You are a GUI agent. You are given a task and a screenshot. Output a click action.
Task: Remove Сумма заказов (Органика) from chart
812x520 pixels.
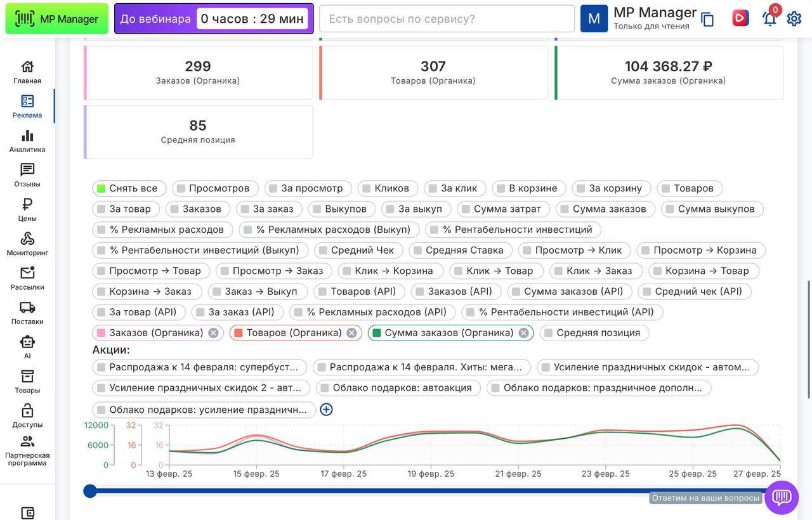click(x=523, y=333)
